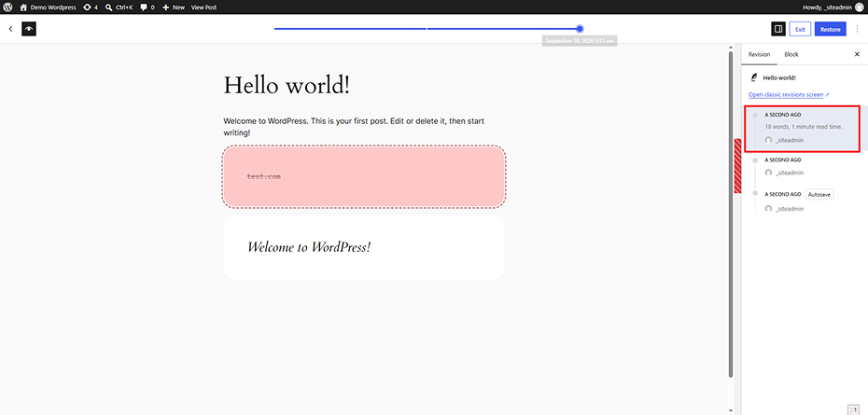
Task: Click the first revision's author avatar
Action: pos(768,140)
